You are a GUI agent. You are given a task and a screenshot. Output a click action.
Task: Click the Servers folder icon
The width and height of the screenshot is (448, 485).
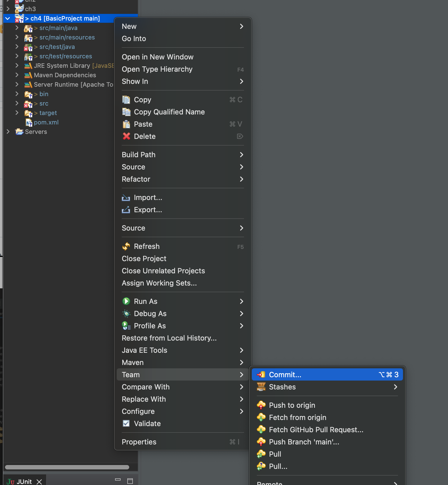click(19, 132)
